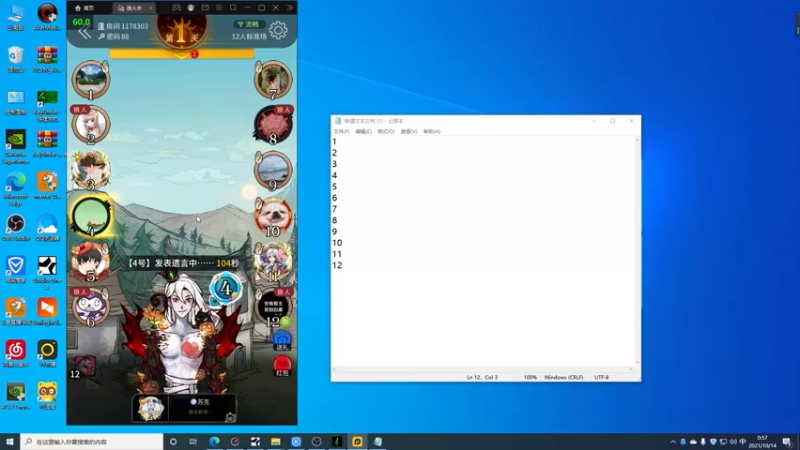Maximize the Notepad window
This screenshot has height=450, width=800.
click(x=612, y=121)
